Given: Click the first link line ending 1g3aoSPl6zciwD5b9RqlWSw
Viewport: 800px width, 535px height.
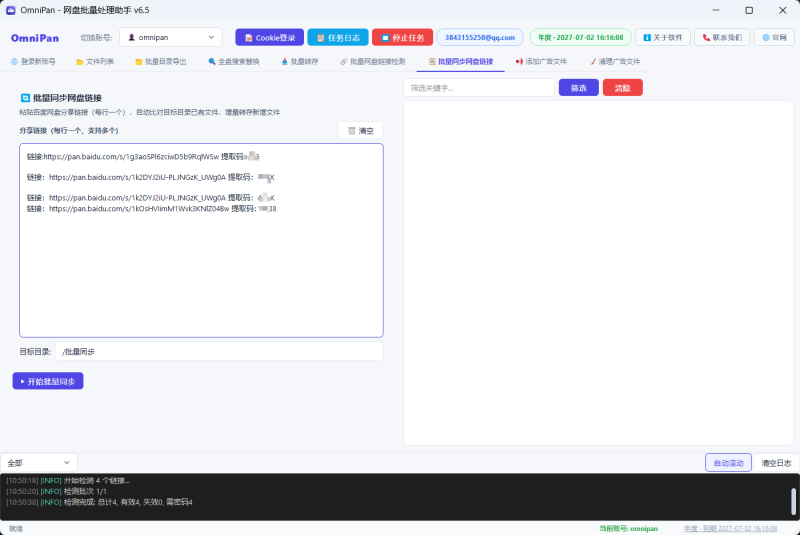Looking at the screenshot, I should 143,157.
